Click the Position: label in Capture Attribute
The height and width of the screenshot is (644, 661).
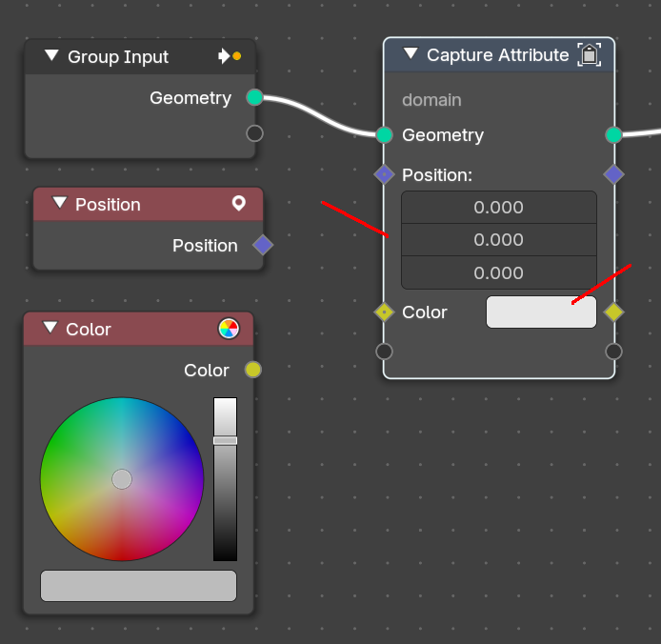tap(437, 174)
